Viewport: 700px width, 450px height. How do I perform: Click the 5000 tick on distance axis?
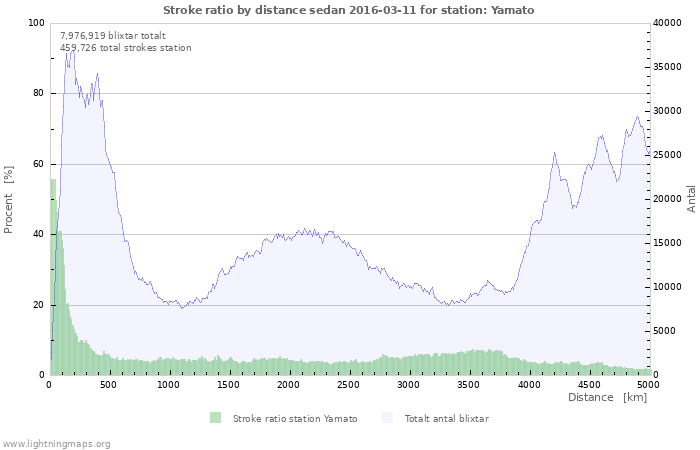tap(648, 384)
